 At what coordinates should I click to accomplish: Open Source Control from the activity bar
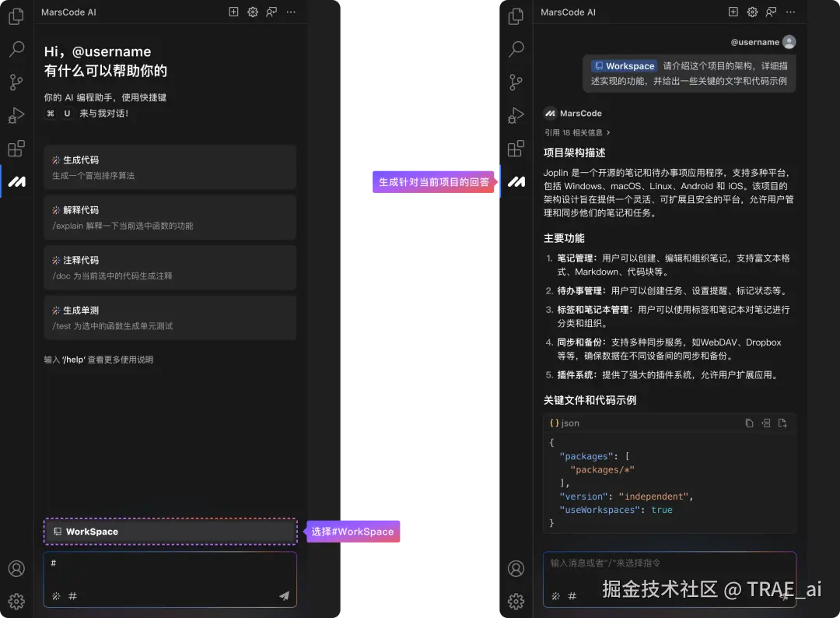point(16,82)
